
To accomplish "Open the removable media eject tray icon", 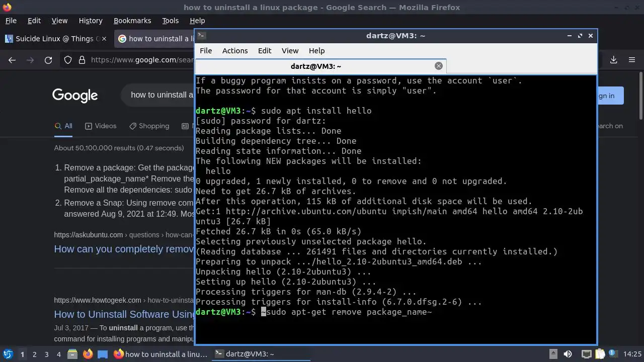I will tap(553, 354).
